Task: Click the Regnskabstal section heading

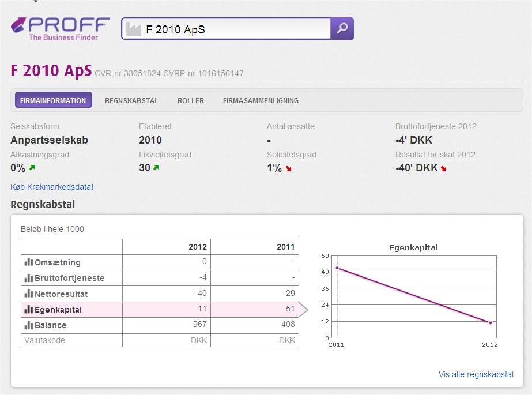Action: coord(43,204)
